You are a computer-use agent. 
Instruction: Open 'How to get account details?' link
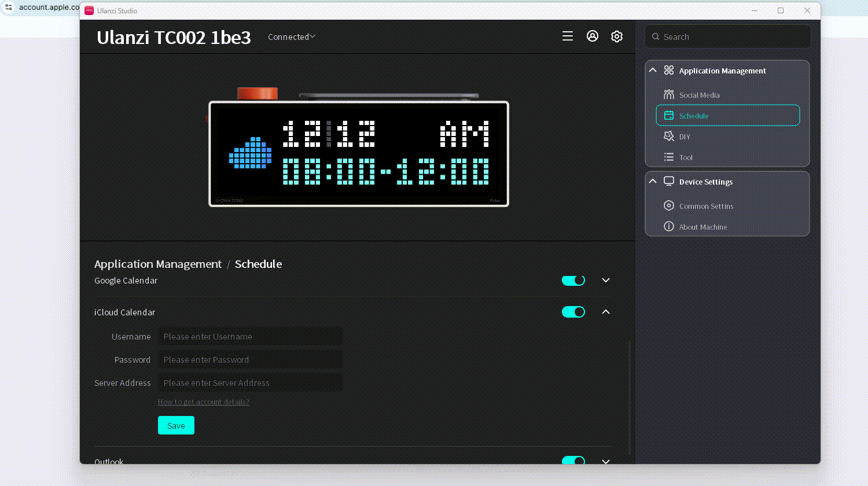[x=204, y=402]
